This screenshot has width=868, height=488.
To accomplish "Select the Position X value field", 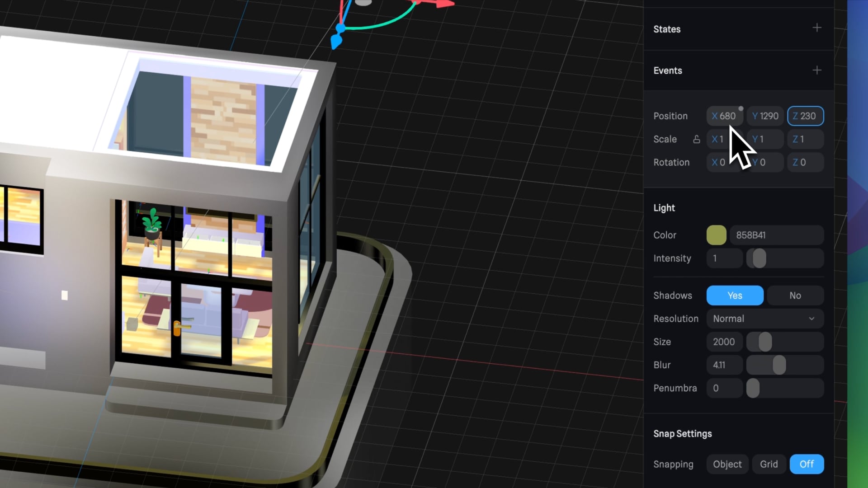I will (x=724, y=116).
